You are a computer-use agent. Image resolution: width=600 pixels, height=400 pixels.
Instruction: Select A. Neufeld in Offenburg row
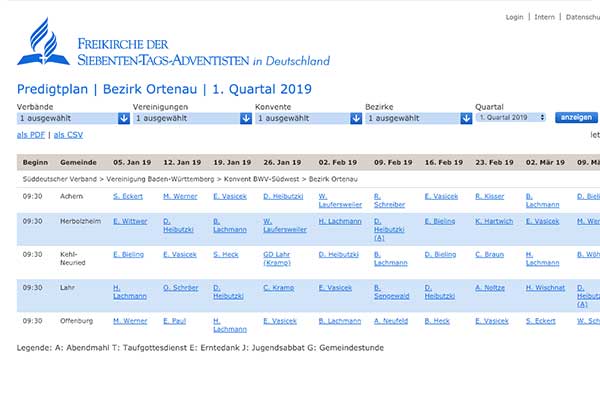[392, 321]
